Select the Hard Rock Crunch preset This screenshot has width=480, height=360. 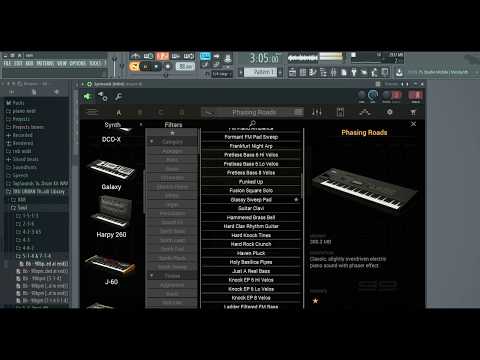[251, 244]
